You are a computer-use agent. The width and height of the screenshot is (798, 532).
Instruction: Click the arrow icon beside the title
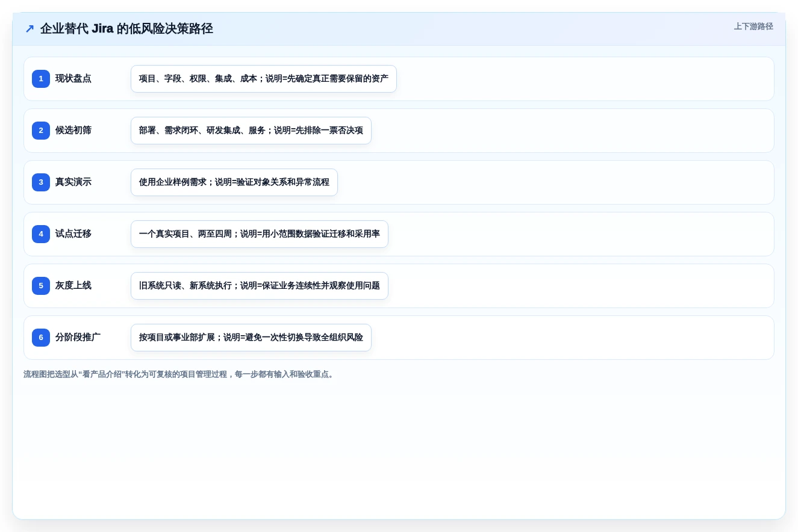click(x=30, y=29)
